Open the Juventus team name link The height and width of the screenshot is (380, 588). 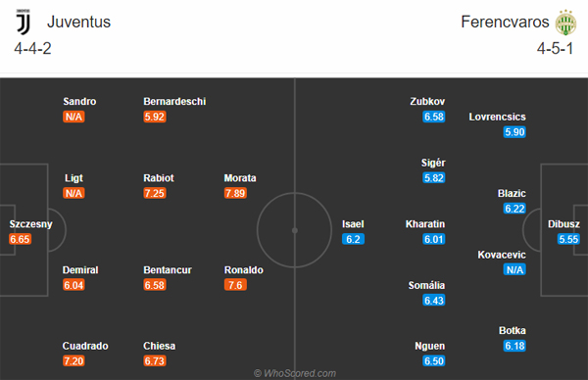[x=78, y=22]
